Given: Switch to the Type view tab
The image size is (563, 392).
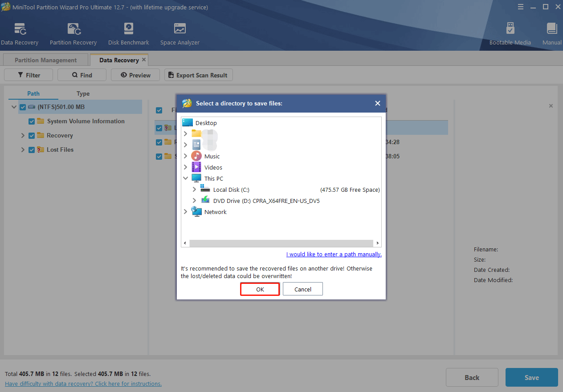Looking at the screenshot, I should (x=83, y=93).
